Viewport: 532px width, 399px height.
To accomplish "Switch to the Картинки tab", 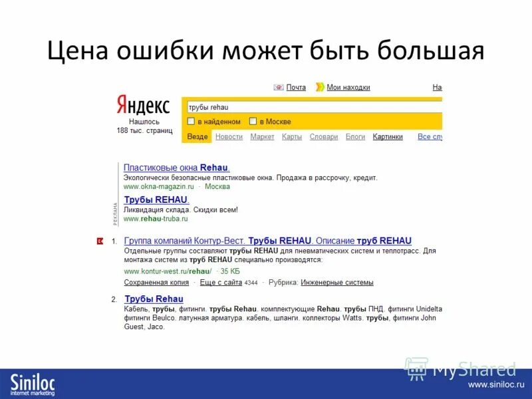I will [x=387, y=137].
